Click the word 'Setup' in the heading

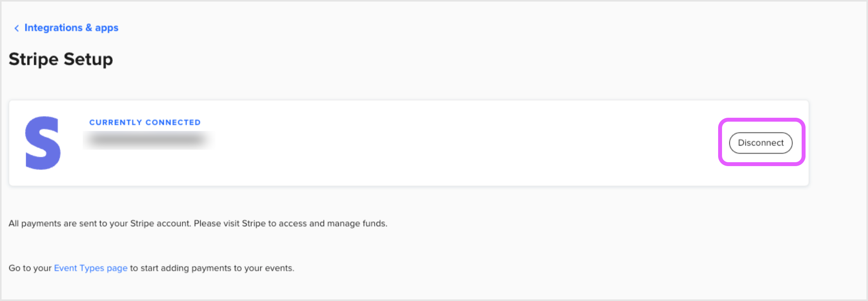88,59
